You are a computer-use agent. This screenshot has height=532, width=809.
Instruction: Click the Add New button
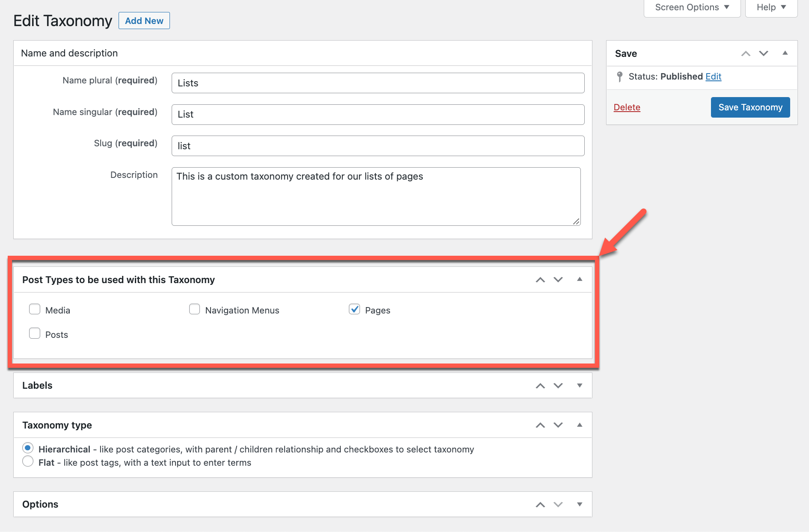144,21
